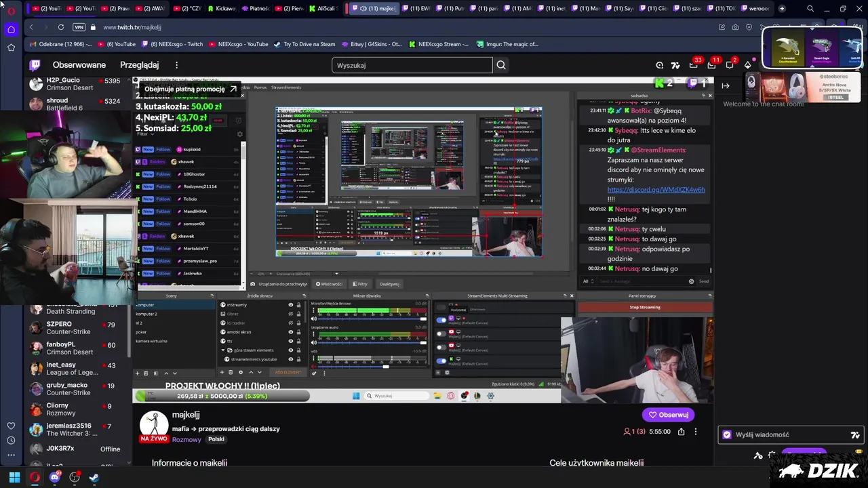Image resolution: width=868 pixels, height=488 pixels.
Task: Open Discord from the taskbar
Action: (55, 477)
